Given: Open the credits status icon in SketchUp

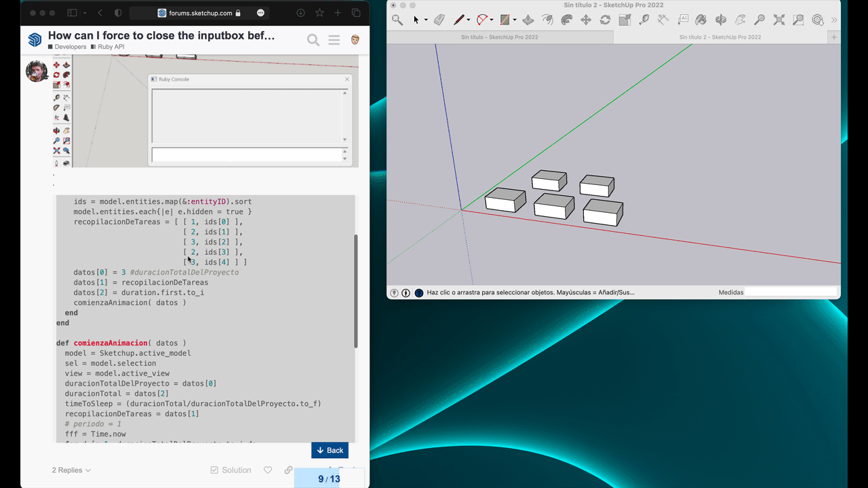Looking at the screenshot, I should [x=406, y=293].
